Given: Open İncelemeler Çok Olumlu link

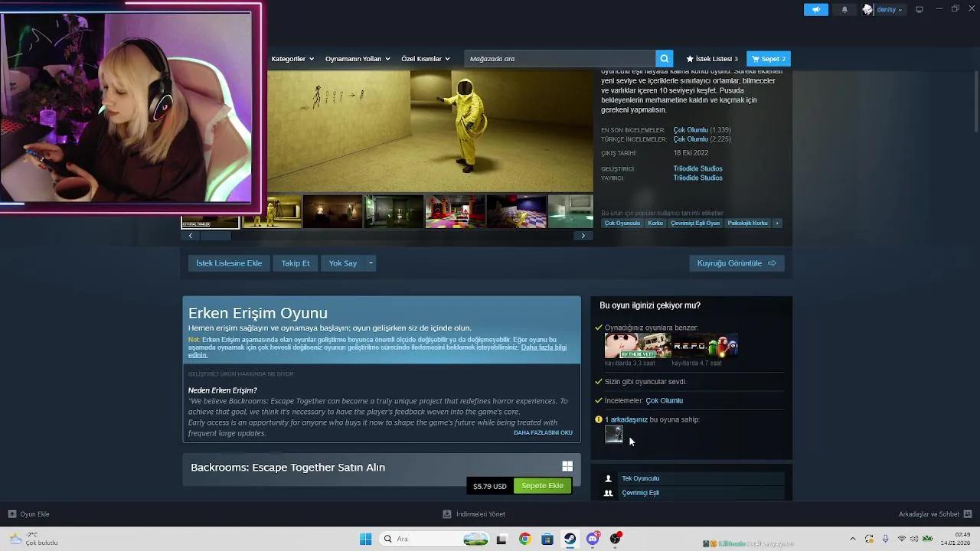Looking at the screenshot, I should tap(664, 400).
